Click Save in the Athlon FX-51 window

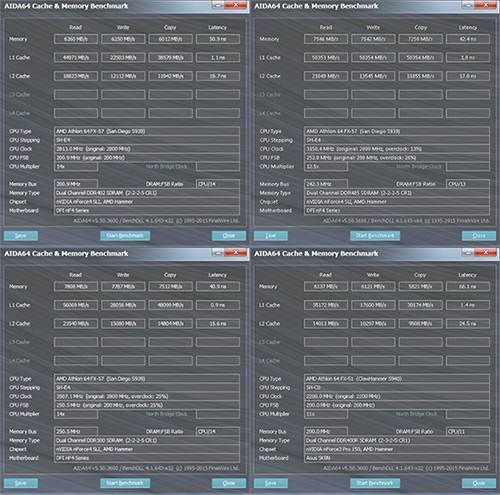click(x=271, y=483)
